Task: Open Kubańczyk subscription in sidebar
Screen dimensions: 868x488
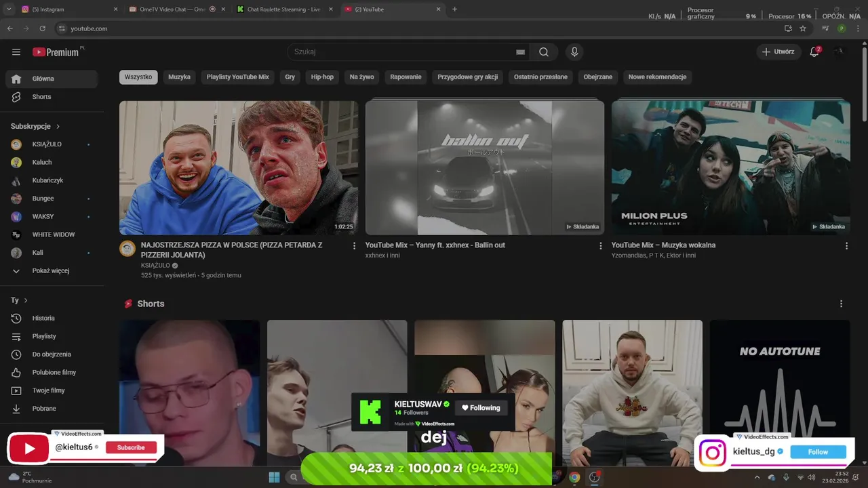Action: [51, 180]
